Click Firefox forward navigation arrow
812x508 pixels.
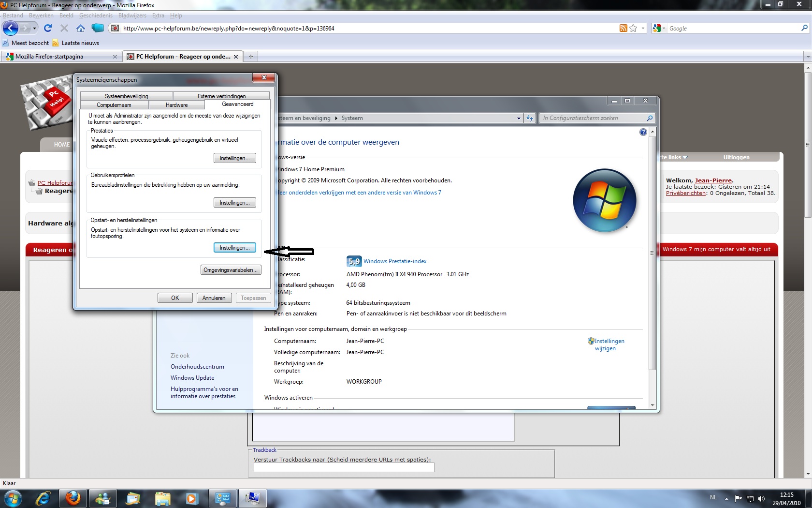(25, 28)
